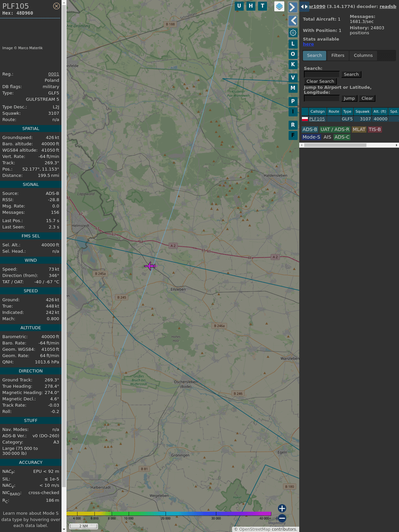This screenshot has height=532, width=399.
Task: Click the left chevron sidebar arrow
Action: (293, 21)
